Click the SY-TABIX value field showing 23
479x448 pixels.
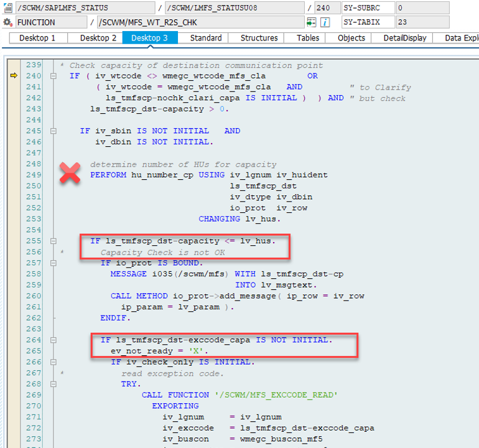[423, 22]
